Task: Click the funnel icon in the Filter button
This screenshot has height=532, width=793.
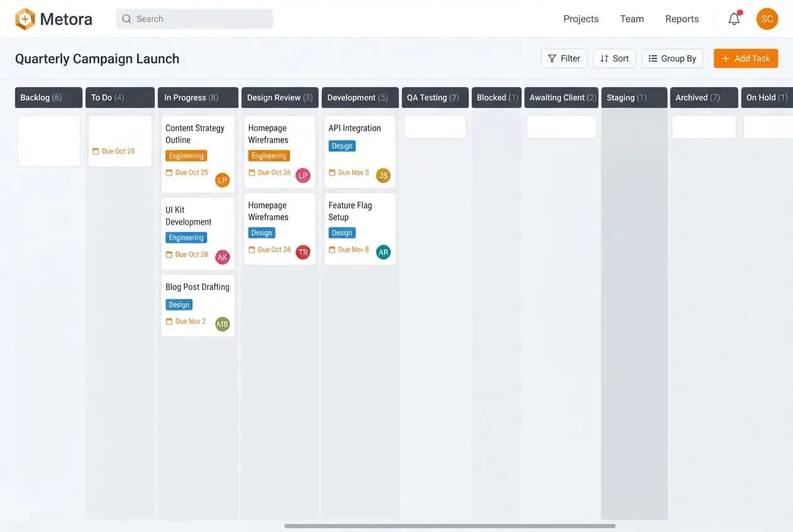Action: pyautogui.click(x=552, y=58)
